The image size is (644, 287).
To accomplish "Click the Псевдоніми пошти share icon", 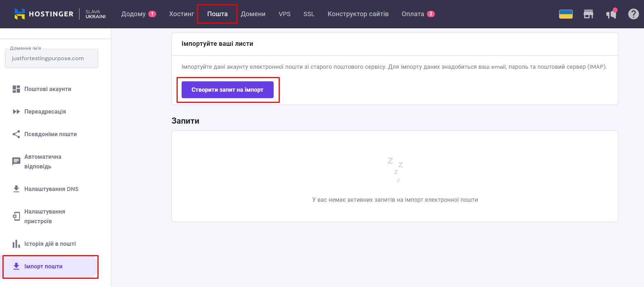I will click(x=16, y=134).
